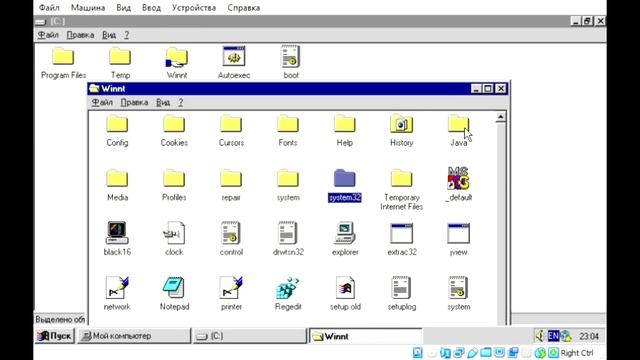Select Temporary Internet Files folder
The width and height of the screenshot is (640, 360).
coord(402,179)
